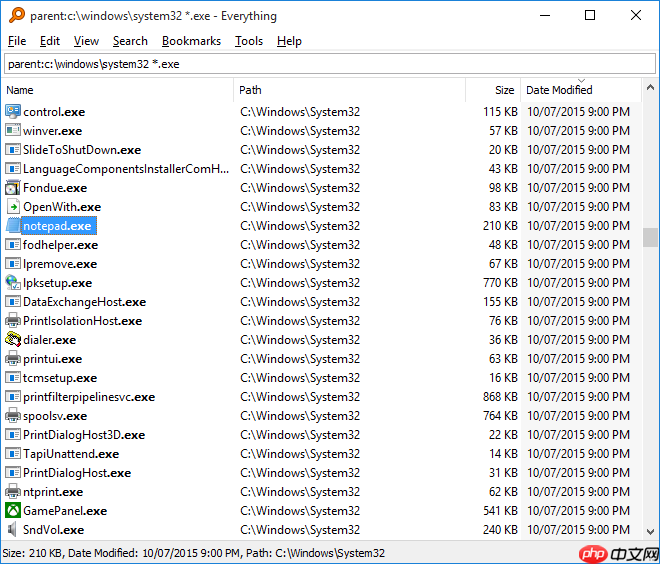The height and width of the screenshot is (564, 660).
Task: Click the status bar size and path text
Action: tap(194, 553)
